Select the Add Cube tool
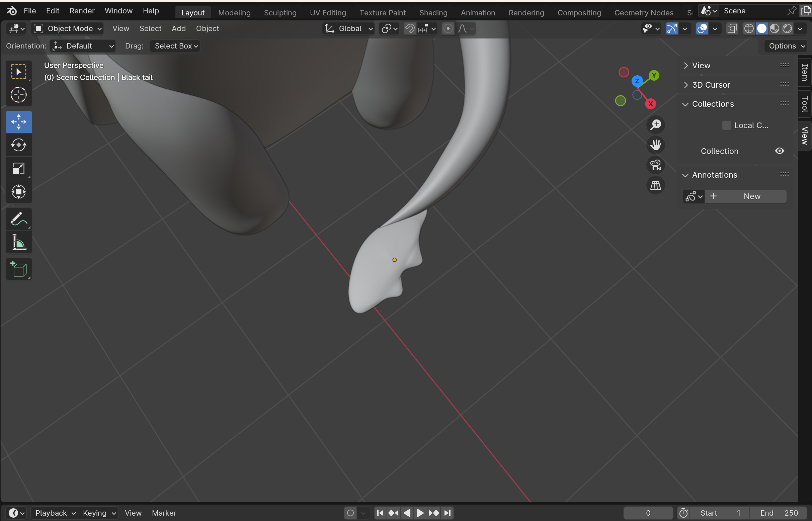The image size is (812, 521). tap(19, 269)
